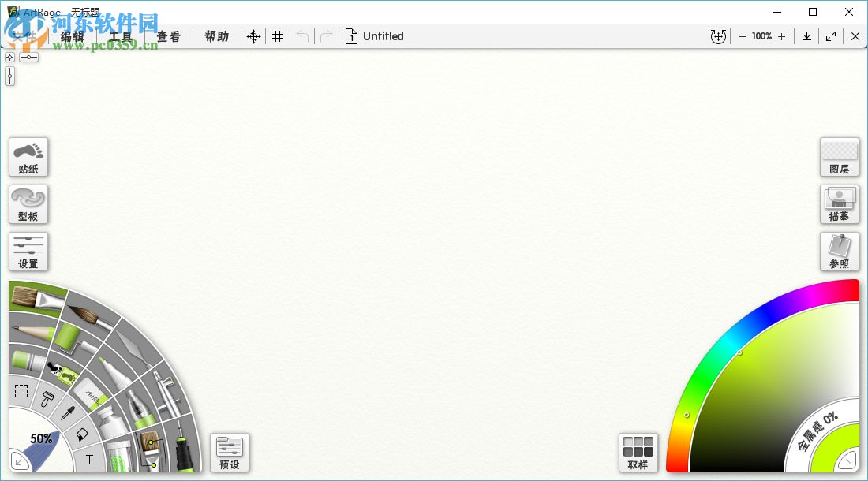The width and height of the screenshot is (868, 481).
Task: Select the rectangular Selection tool
Action: (x=21, y=391)
